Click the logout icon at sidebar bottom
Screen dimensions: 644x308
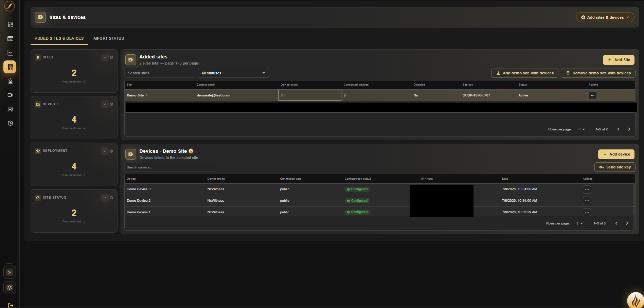pyautogui.click(x=11, y=305)
